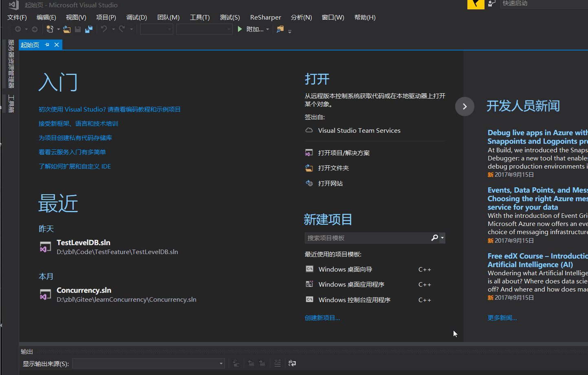
Task: Click link 了解如何扩展和自定义 IDE
Action: (x=75, y=166)
